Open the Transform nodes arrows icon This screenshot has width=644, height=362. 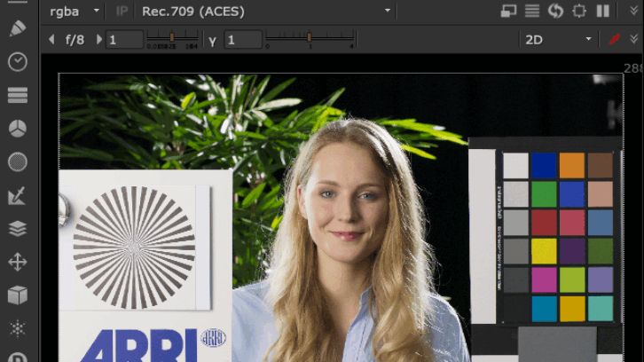click(x=17, y=263)
